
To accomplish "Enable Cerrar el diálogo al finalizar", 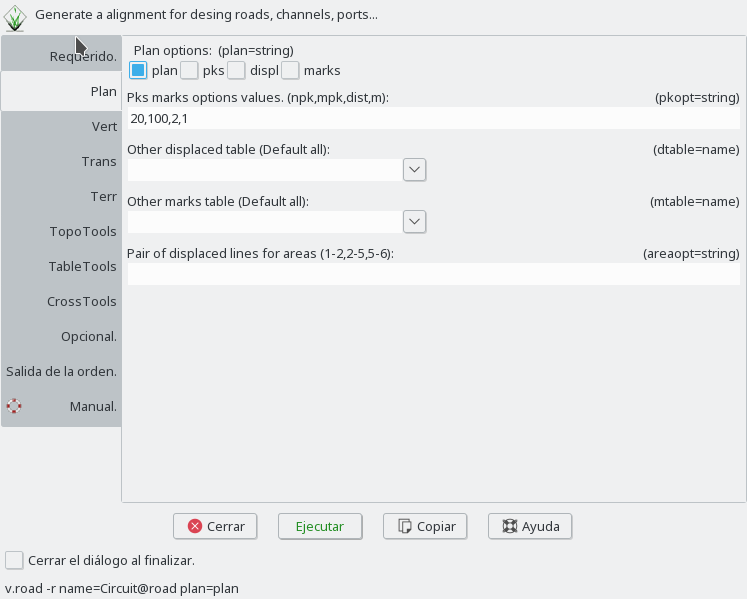I will click(14, 560).
